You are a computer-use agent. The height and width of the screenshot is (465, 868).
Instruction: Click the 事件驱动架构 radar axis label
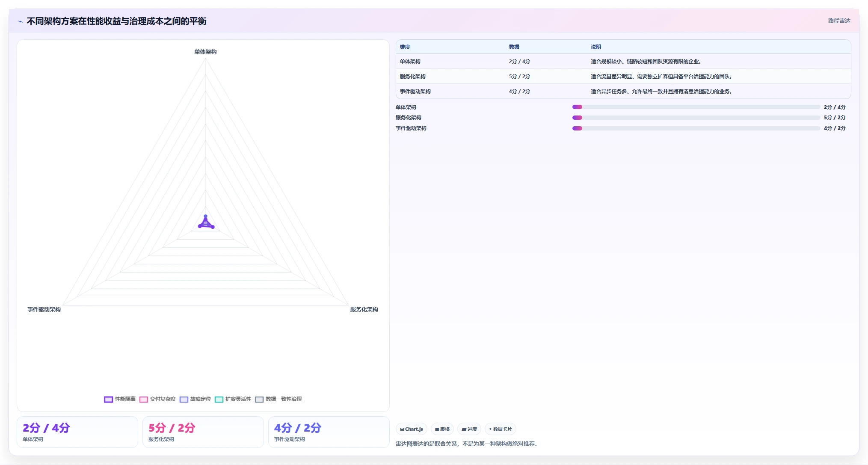pyautogui.click(x=44, y=309)
